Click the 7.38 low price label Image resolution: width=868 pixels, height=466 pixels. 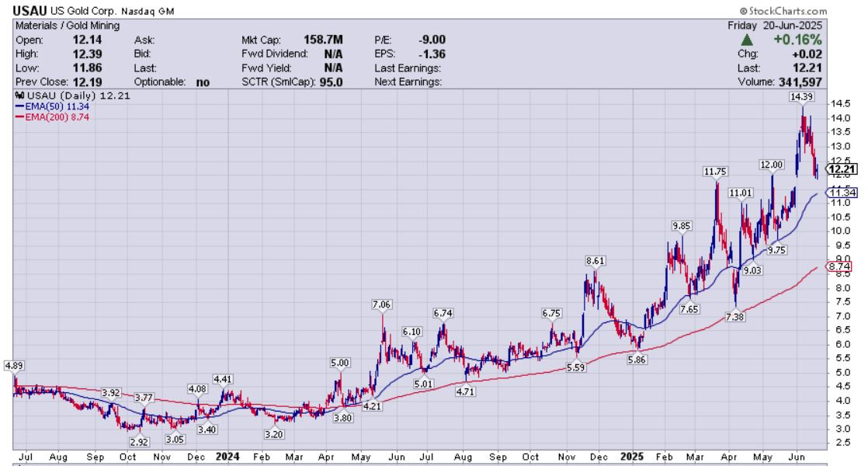734,317
